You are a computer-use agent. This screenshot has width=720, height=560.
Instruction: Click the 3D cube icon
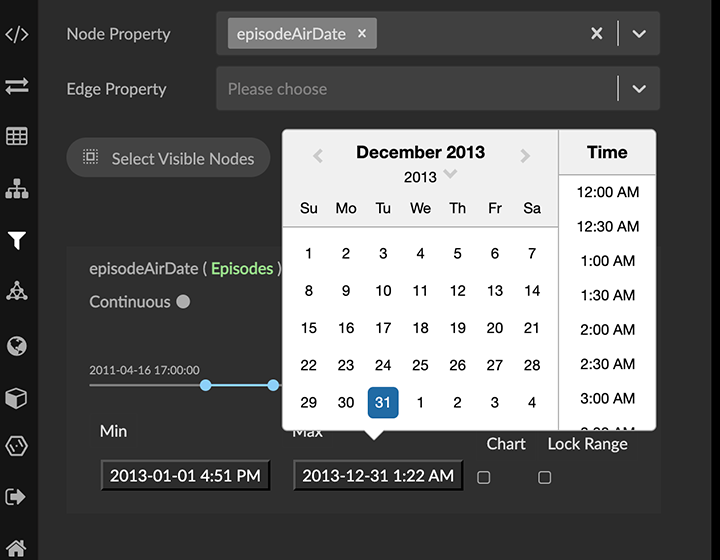point(17,397)
